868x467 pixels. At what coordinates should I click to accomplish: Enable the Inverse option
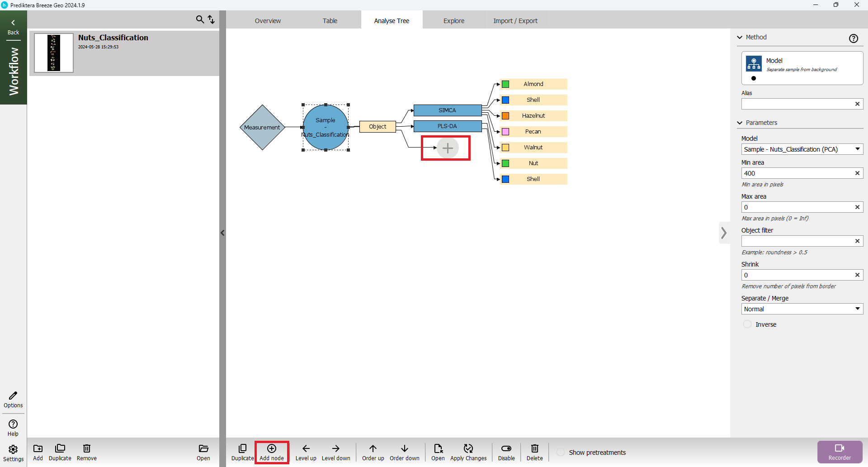coord(747,324)
